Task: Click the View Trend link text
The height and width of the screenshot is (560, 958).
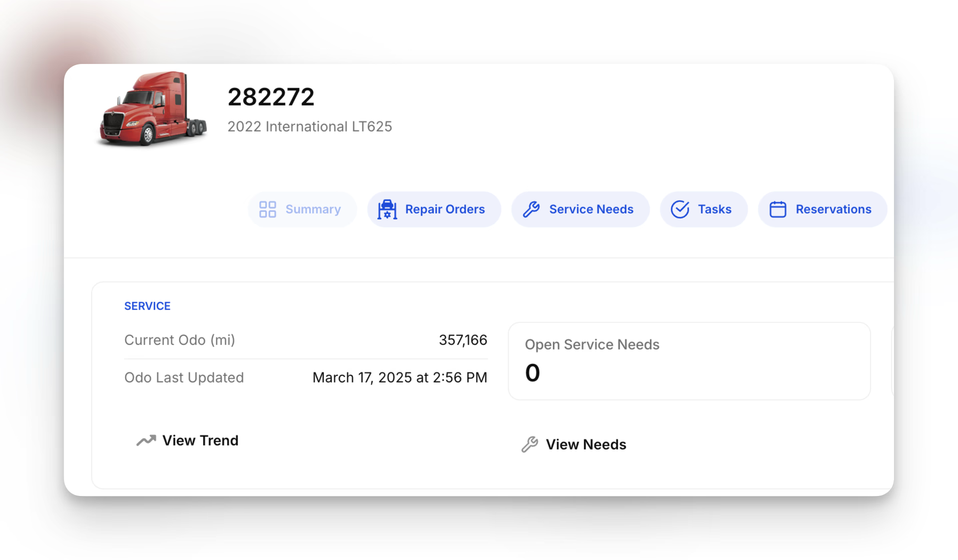Action: point(200,440)
